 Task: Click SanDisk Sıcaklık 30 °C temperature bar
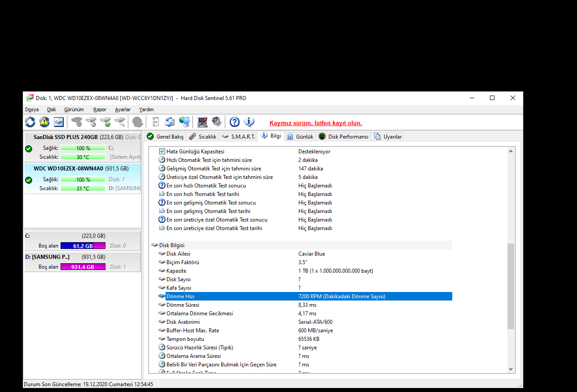[x=83, y=157]
